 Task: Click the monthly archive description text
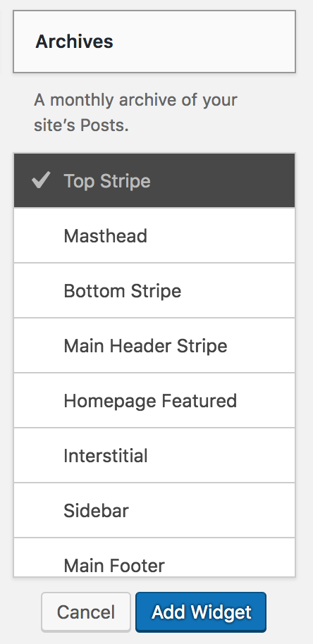point(135,113)
